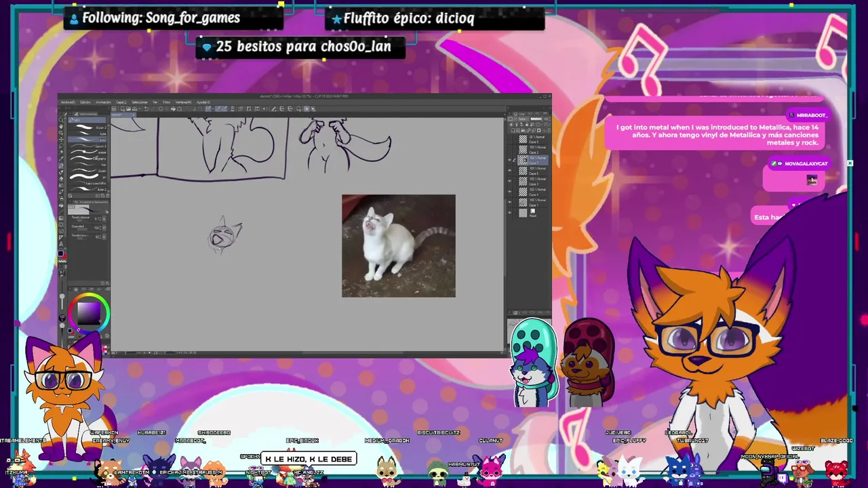Viewport: 868px width, 488px height.
Task: Click the Undo arrow in the toolbar
Action: pos(146,108)
